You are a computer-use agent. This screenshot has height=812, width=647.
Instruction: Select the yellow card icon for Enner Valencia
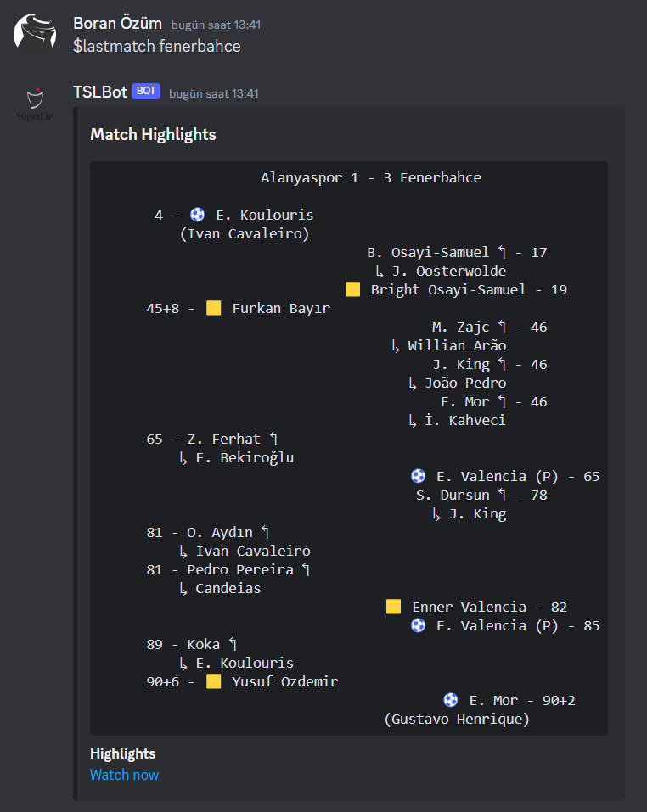tap(393, 606)
